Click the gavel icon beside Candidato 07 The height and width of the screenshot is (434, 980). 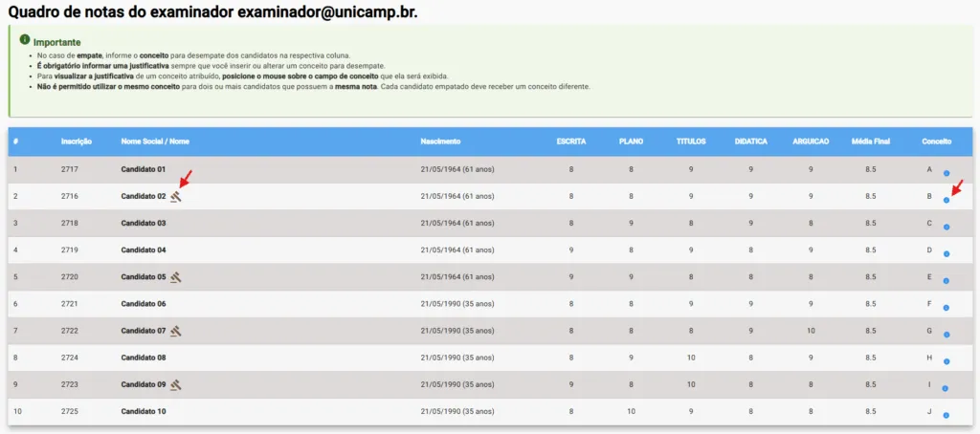click(175, 331)
